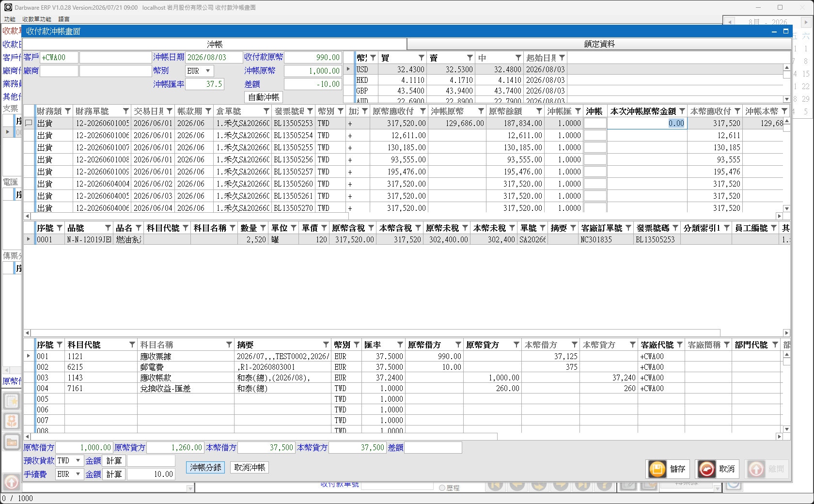The height and width of the screenshot is (504, 814).
Task: Click the exchange-rate table vertical scrollbar thumb
Action: point(787,74)
